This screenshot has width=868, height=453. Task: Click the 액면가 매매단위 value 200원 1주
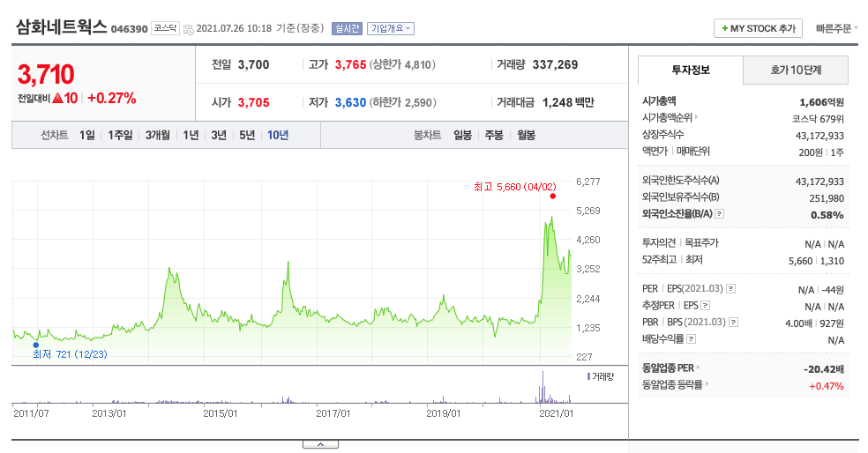click(x=821, y=152)
